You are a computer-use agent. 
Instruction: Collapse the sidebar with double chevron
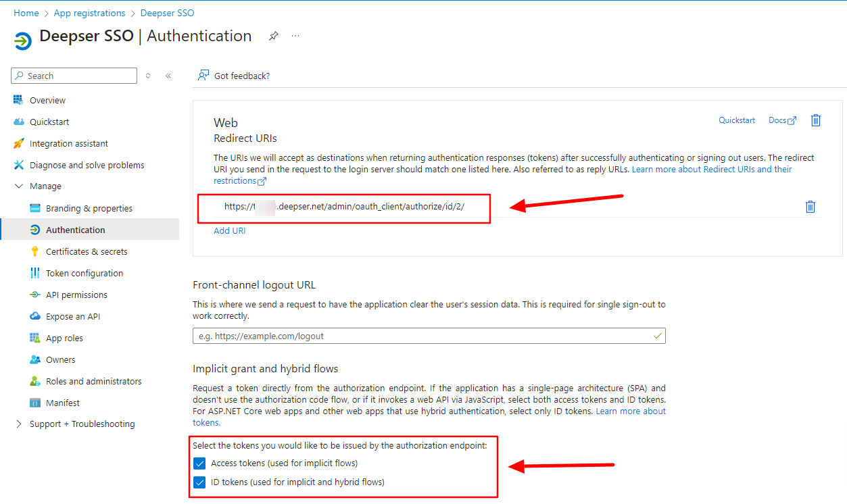[168, 76]
